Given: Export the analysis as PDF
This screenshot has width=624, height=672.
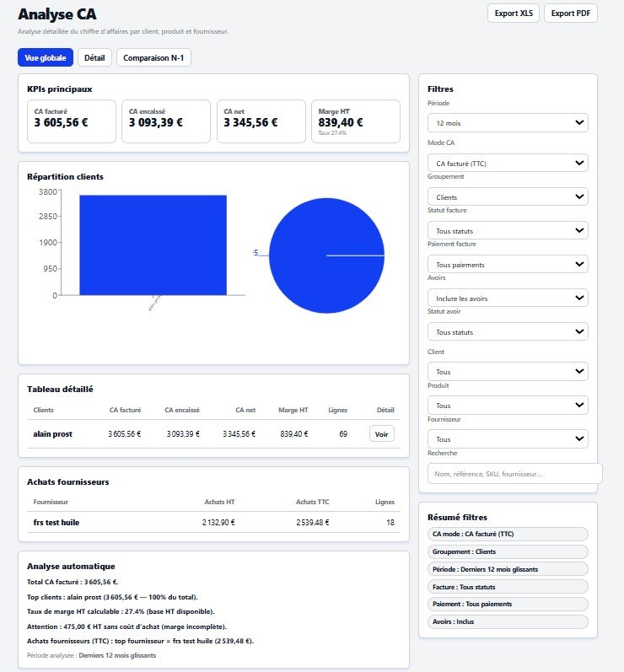Looking at the screenshot, I should coord(570,13).
